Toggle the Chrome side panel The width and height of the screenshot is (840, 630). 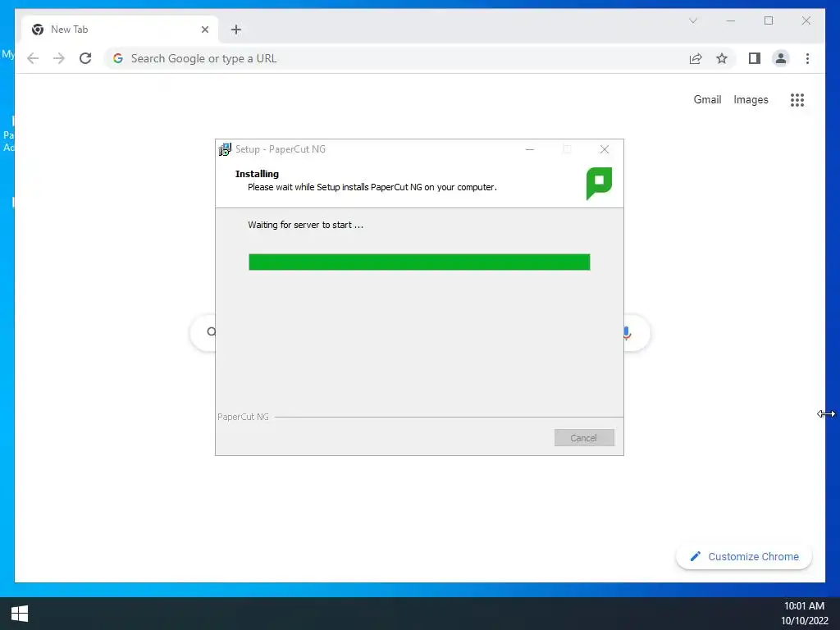755,58
